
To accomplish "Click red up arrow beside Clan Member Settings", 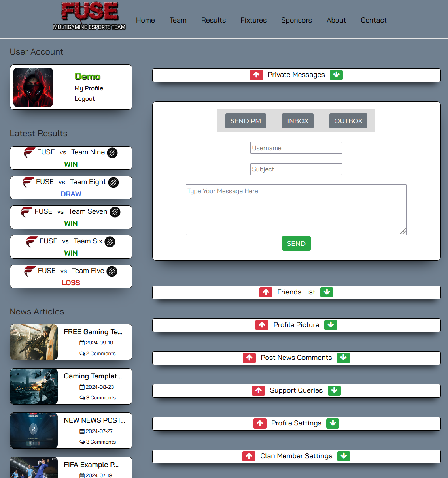I will pyautogui.click(x=249, y=456).
